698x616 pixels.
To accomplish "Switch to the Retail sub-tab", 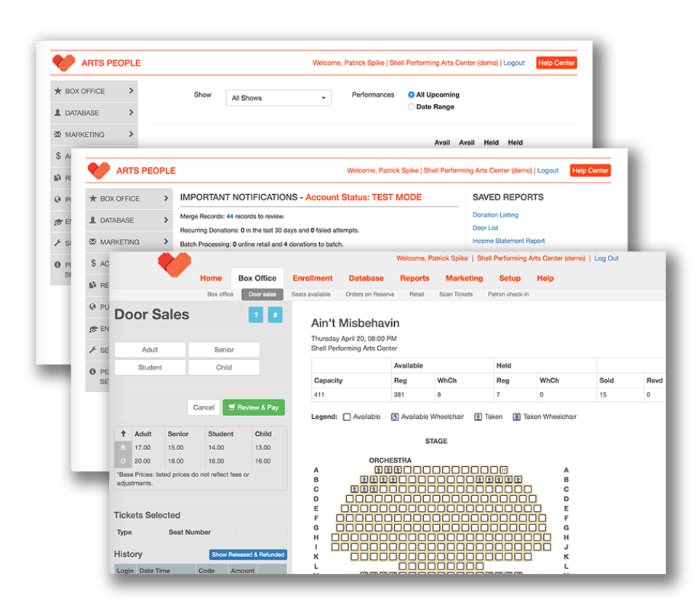I will [x=416, y=295].
